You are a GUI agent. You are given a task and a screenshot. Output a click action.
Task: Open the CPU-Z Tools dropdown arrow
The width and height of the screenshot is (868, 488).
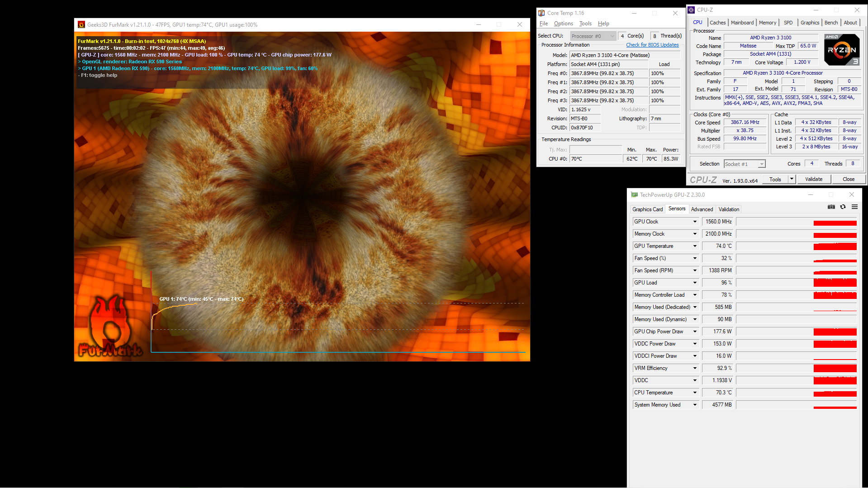pos(792,179)
